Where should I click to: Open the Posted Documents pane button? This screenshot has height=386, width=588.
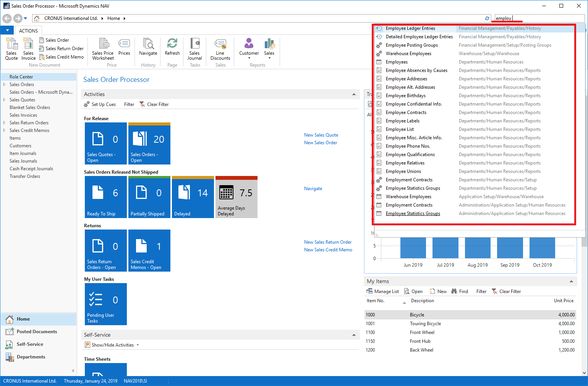pyautogui.click(x=39, y=332)
